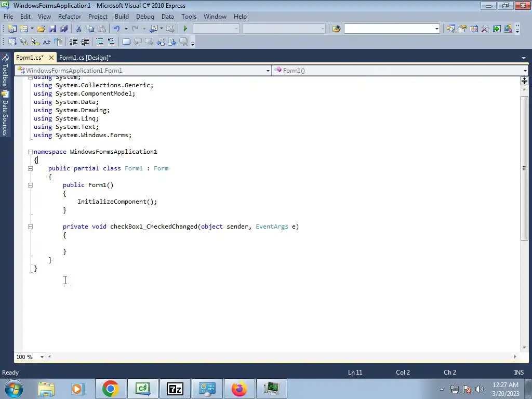Click the Windows Start button
The height and width of the screenshot is (399, 532).
(x=14, y=389)
